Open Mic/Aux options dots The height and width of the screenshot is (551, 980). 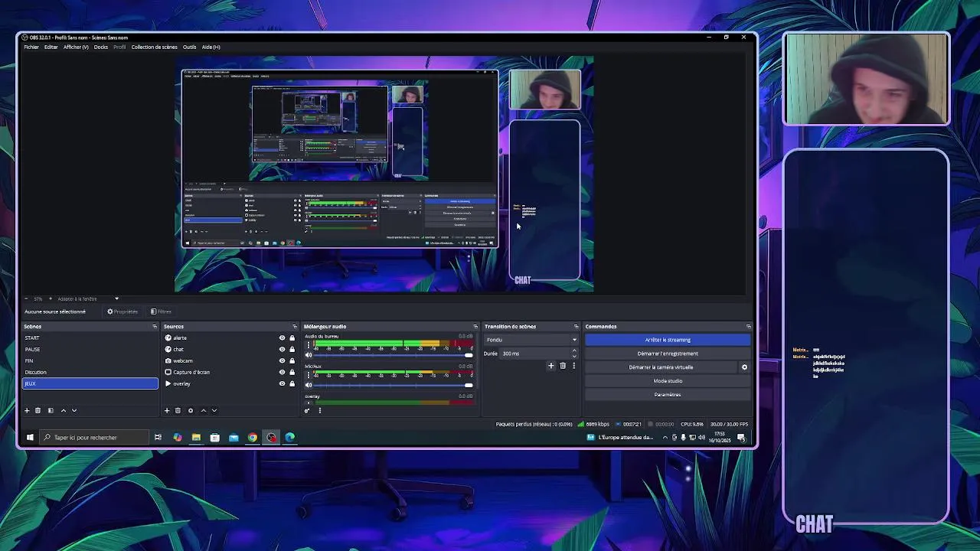309,375
